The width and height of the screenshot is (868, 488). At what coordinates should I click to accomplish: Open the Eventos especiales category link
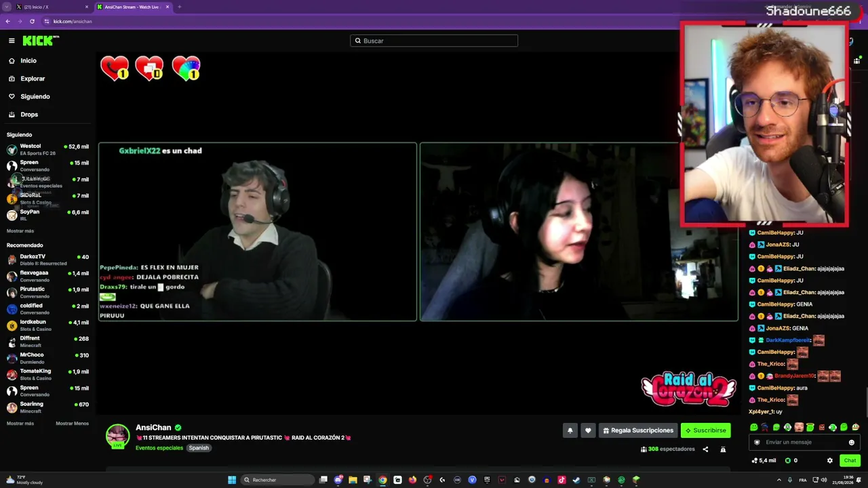159,448
